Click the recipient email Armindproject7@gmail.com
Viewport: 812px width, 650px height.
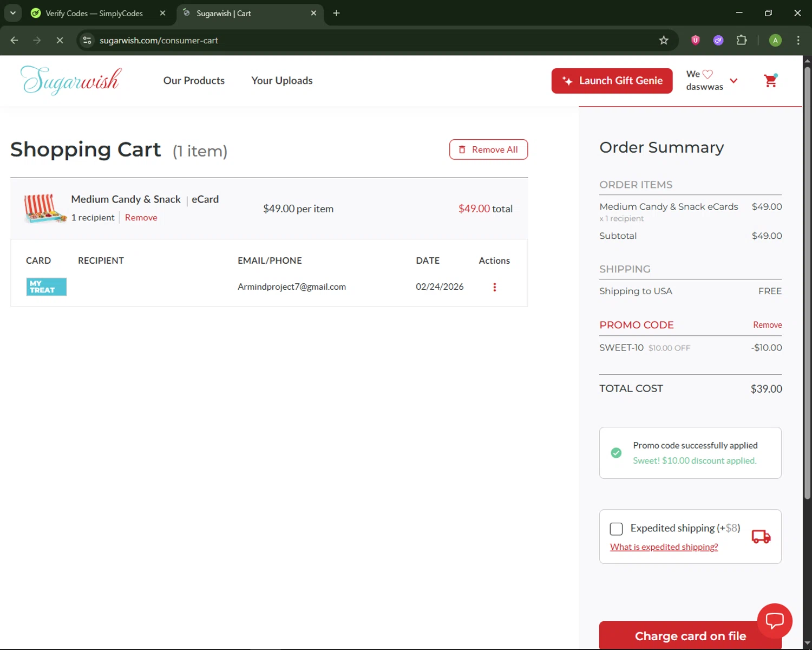coord(292,287)
